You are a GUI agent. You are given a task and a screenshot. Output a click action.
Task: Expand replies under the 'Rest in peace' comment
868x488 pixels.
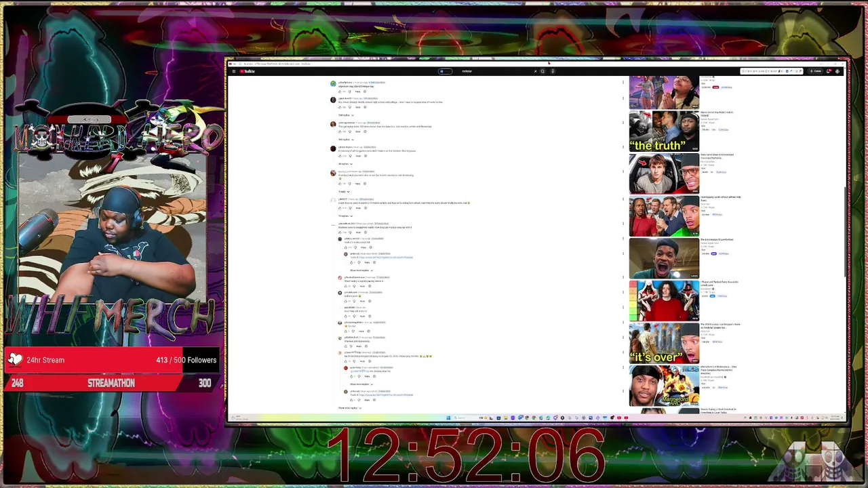345,164
